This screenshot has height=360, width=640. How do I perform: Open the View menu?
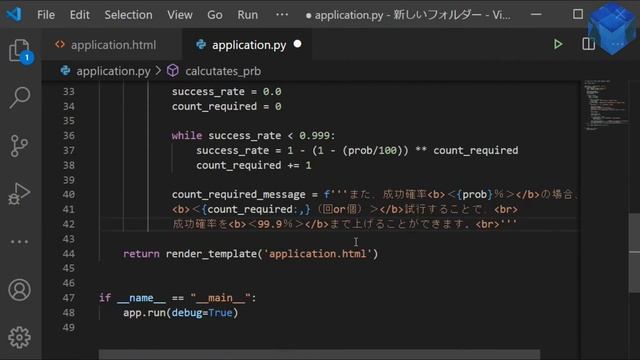point(180,15)
